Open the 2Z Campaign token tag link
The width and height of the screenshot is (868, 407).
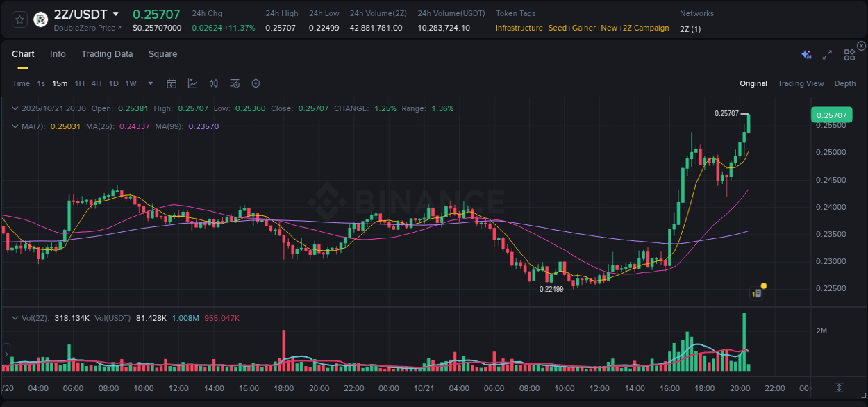646,28
